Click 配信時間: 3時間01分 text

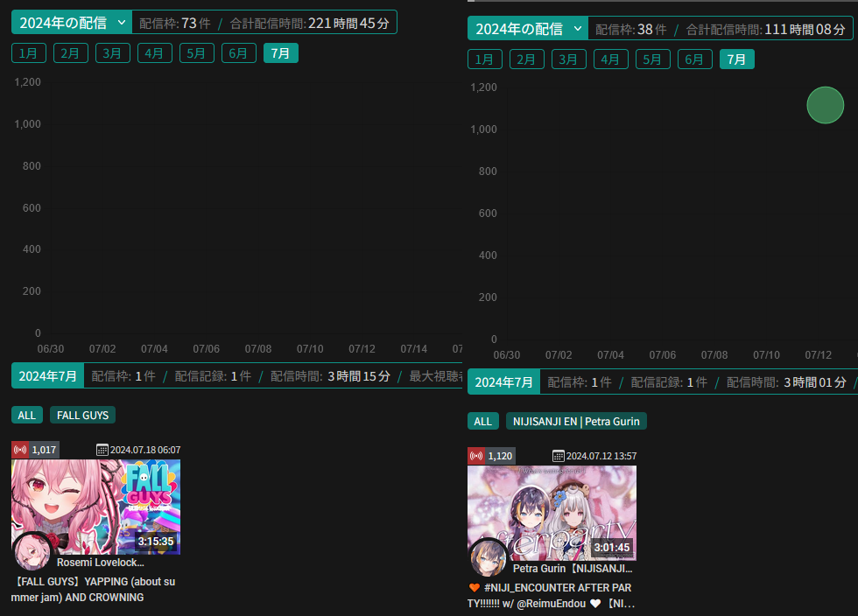787,382
